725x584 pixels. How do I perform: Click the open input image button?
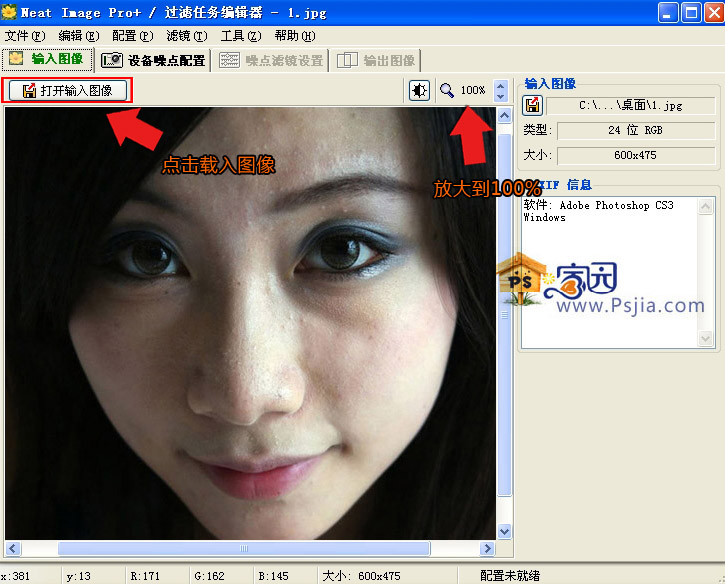point(68,91)
